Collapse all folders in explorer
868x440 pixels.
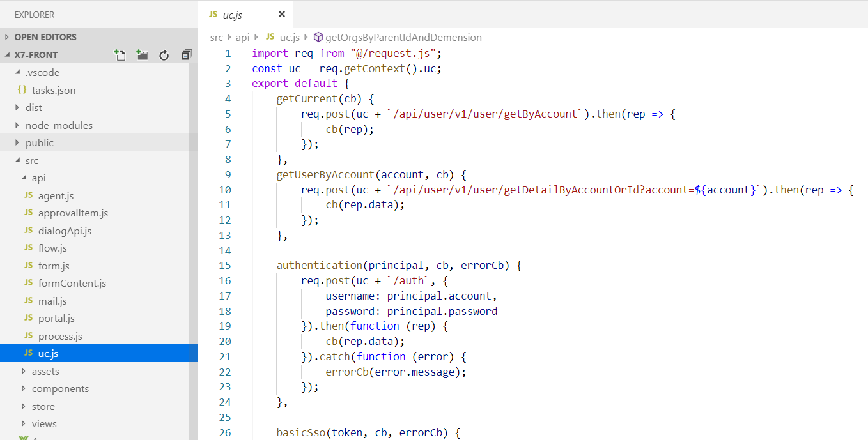click(x=187, y=55)
